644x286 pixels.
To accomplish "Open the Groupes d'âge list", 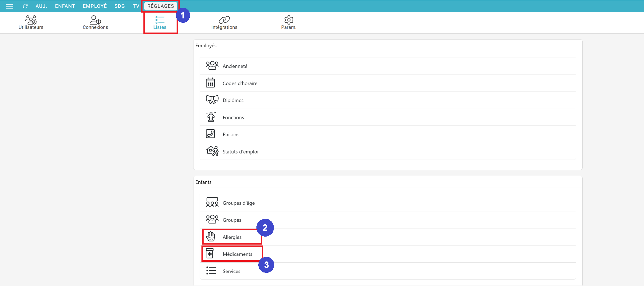I will tap(238, 203).
